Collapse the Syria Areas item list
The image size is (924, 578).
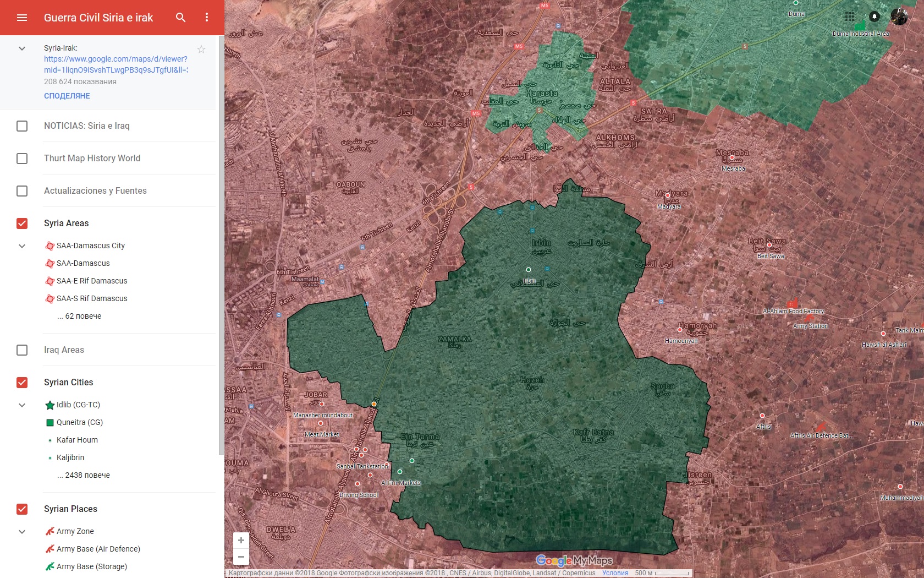(22, 246)
